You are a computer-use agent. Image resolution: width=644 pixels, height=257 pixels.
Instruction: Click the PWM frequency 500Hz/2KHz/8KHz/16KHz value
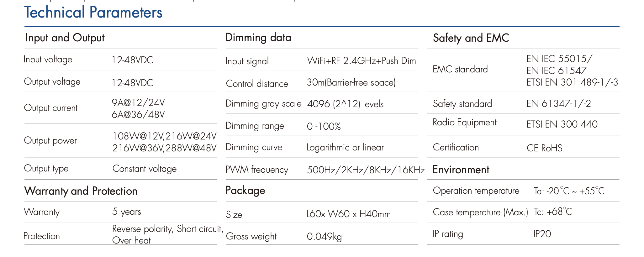coord(366,170)
